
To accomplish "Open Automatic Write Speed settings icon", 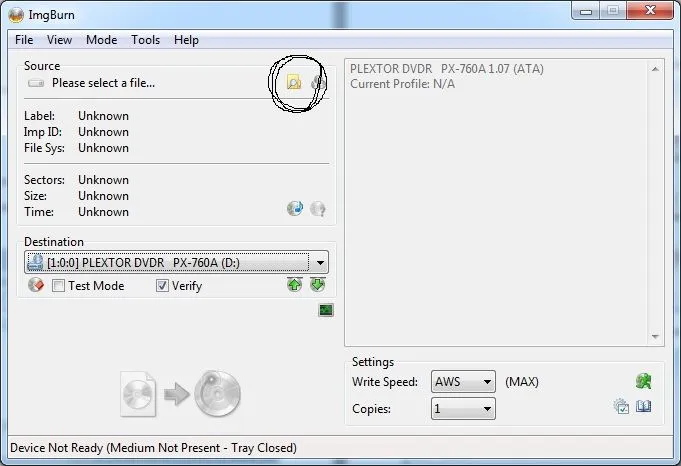I will coord(644,381).
